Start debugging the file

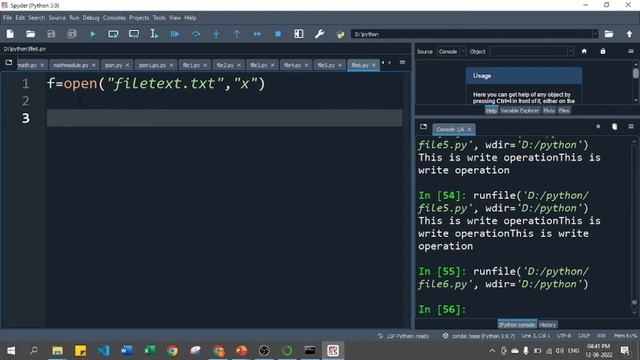click(x=175, y=34)
